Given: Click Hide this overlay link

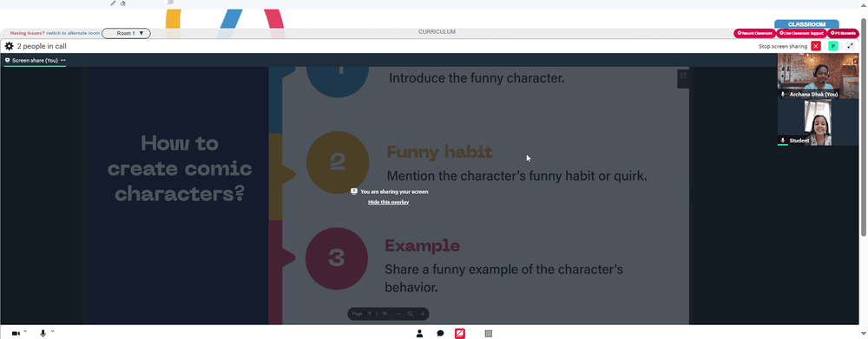Looking at the screenshot, I should pyautogui.click(x=389, y=203).
